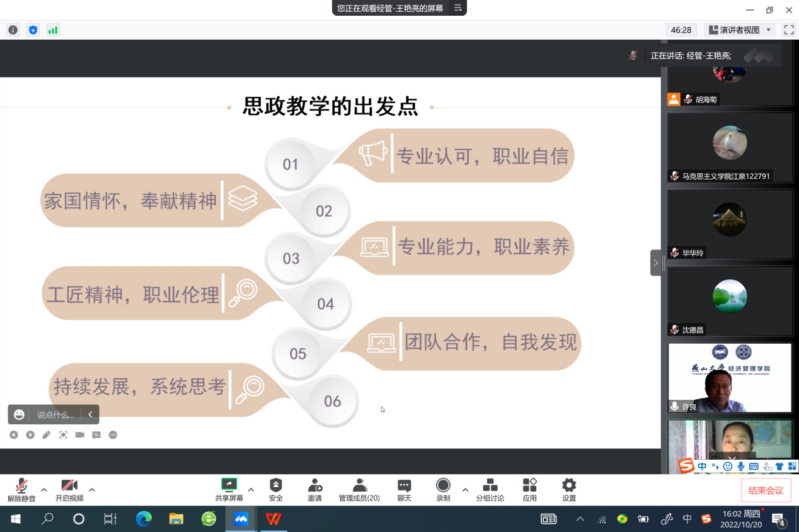Toggle 解除静音 microphone button
This screenshot has width=799, height=532.
point(21,489)
